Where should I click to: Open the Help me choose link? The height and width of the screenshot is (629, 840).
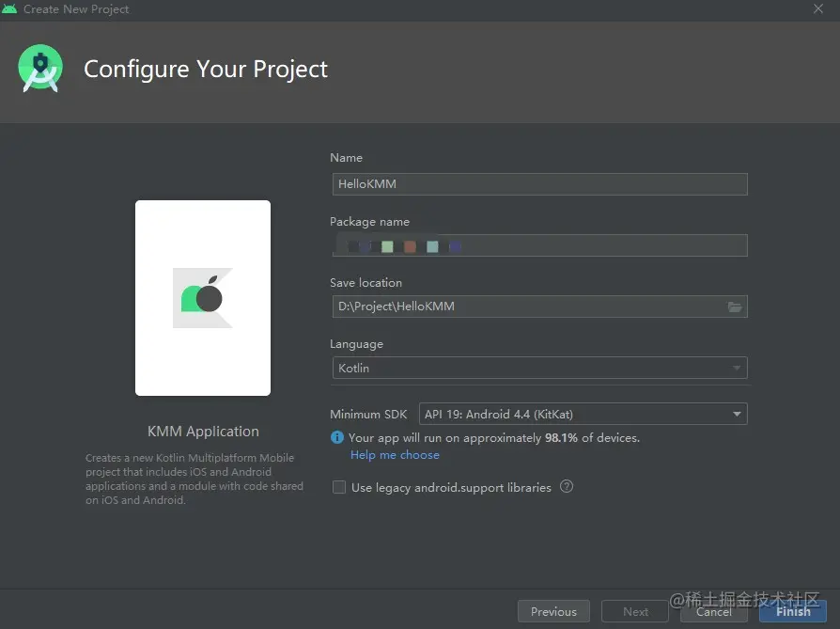[395, 455]
